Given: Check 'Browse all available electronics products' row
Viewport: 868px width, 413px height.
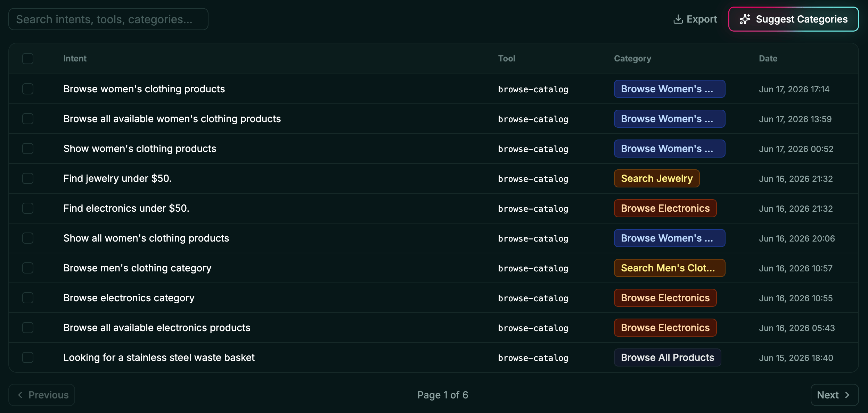Looking at the screenshot, I should pyautogui.click(x=28, y=328).
